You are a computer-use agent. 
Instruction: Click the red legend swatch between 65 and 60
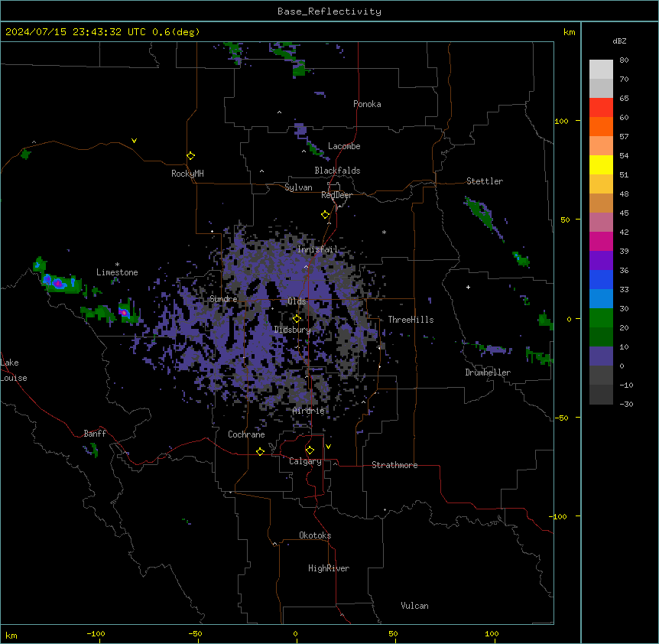point(601,108)
